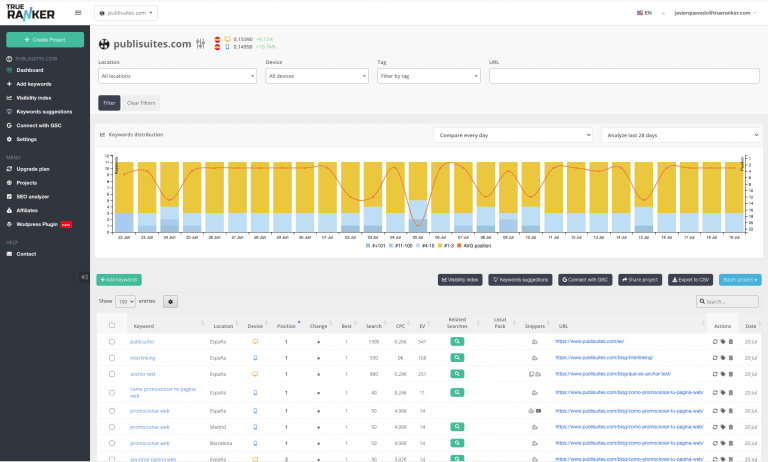Collapse the sidebar with the arrow icon

point(84,277)
